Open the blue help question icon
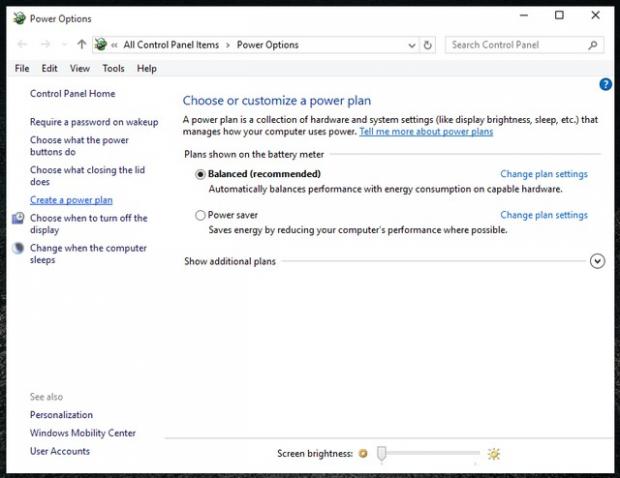The width and height of the screenshot is (620, 478). click(605, 84)
